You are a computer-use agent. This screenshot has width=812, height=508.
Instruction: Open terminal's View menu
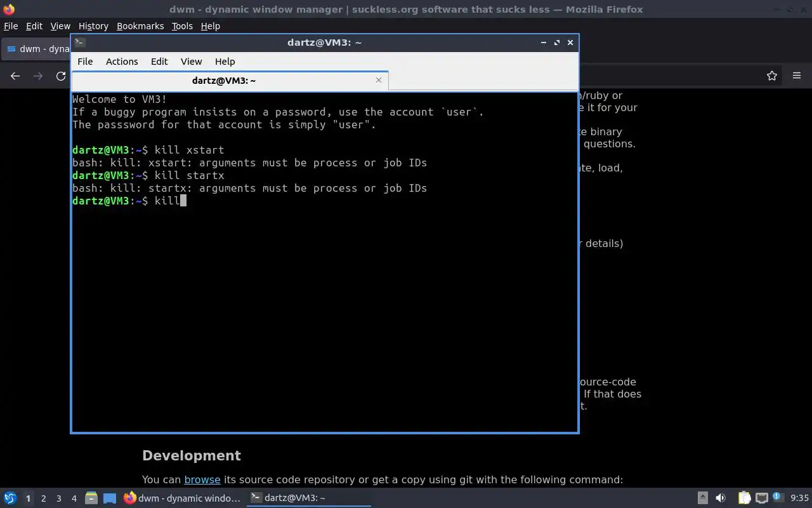click(191, 62)
